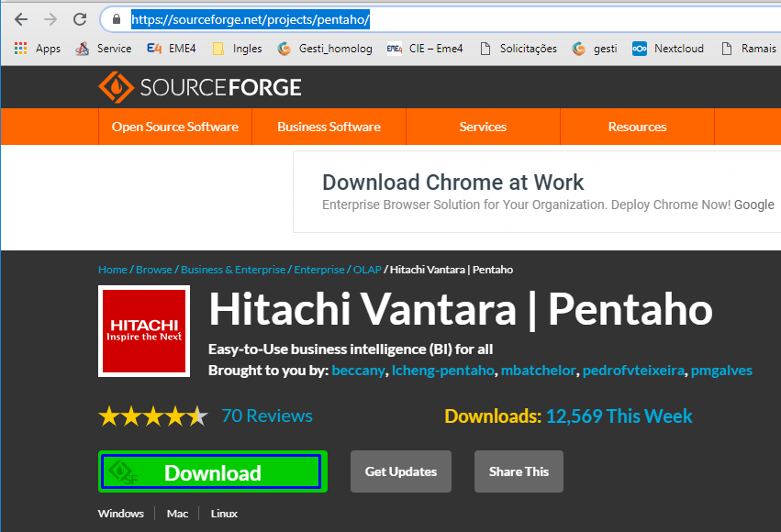Click the Service bookmark icon
Viewport: 781px width, 532px height.
[x=83, y=49]
